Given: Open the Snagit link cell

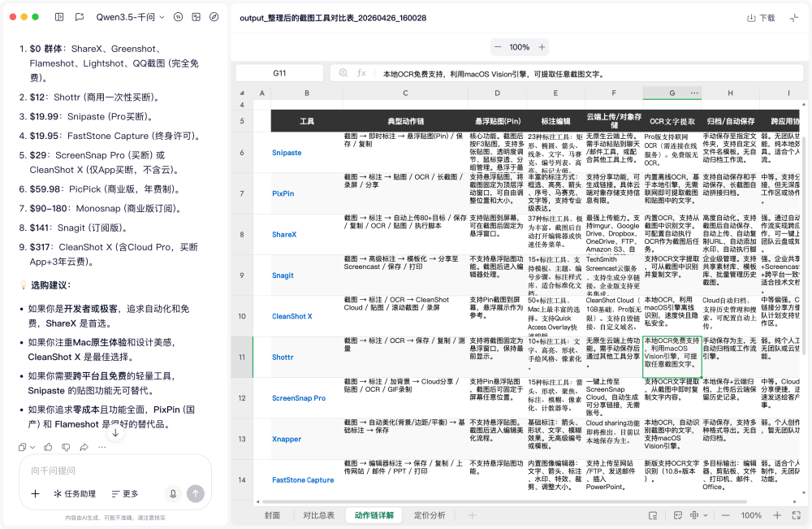Looking at the screenshot, I should tap(283, 275).
